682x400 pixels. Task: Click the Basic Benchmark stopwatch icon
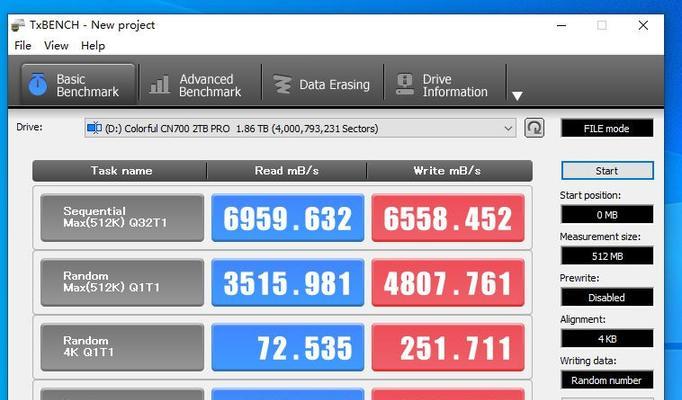pyautogui.click(x=38, y=84)
